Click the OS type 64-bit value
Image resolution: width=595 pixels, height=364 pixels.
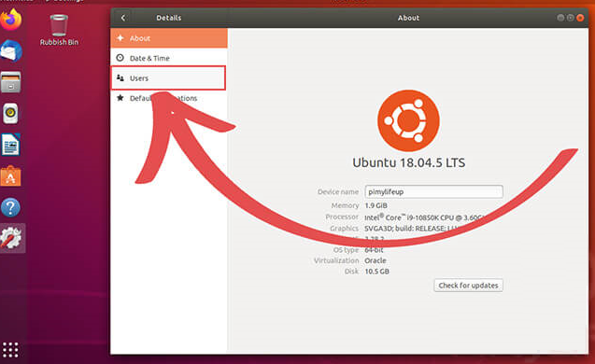point(374,250)
